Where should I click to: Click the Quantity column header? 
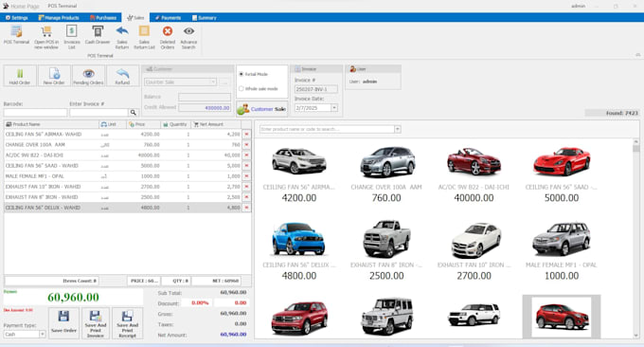175,124
